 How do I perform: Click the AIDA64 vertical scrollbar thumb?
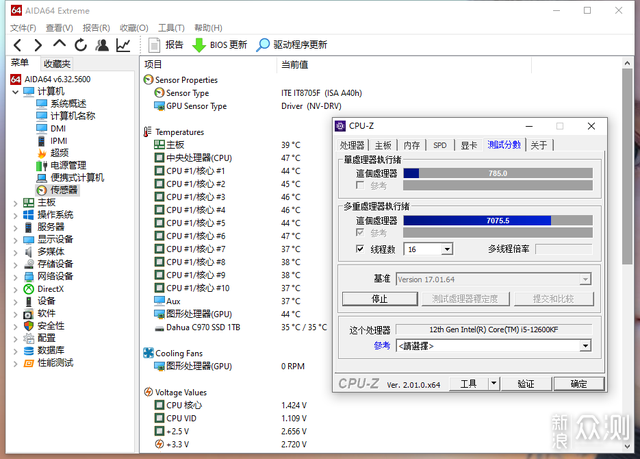(x=627, y=166)
